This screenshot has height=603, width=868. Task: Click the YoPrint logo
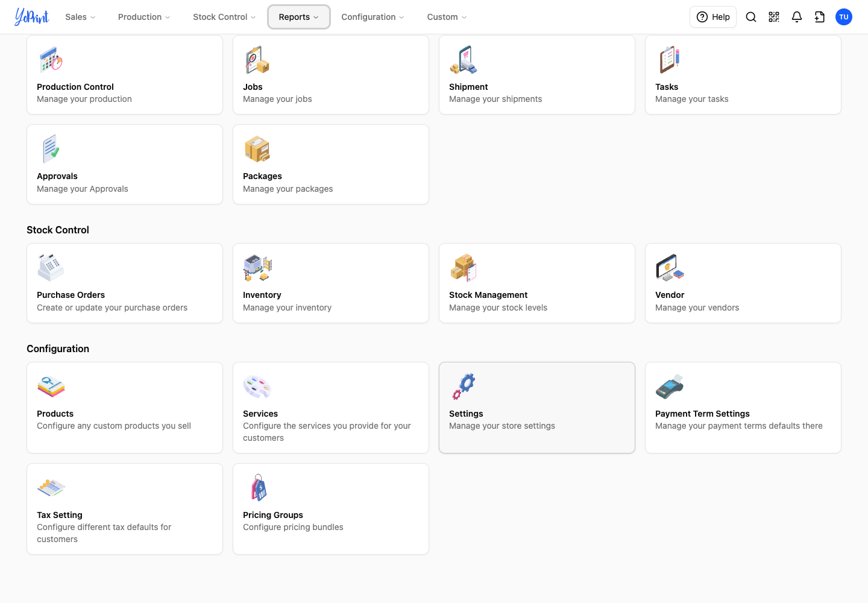[32, 17]
